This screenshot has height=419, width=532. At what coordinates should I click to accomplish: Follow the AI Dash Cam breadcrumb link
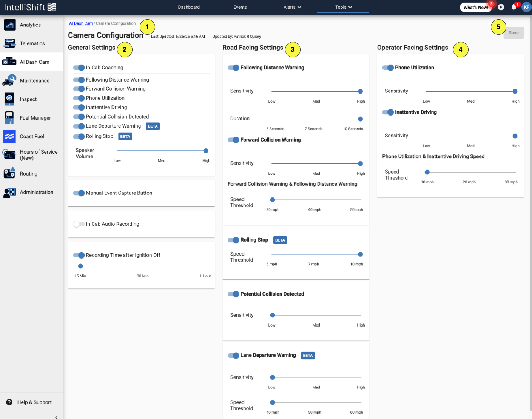(81, 23)
